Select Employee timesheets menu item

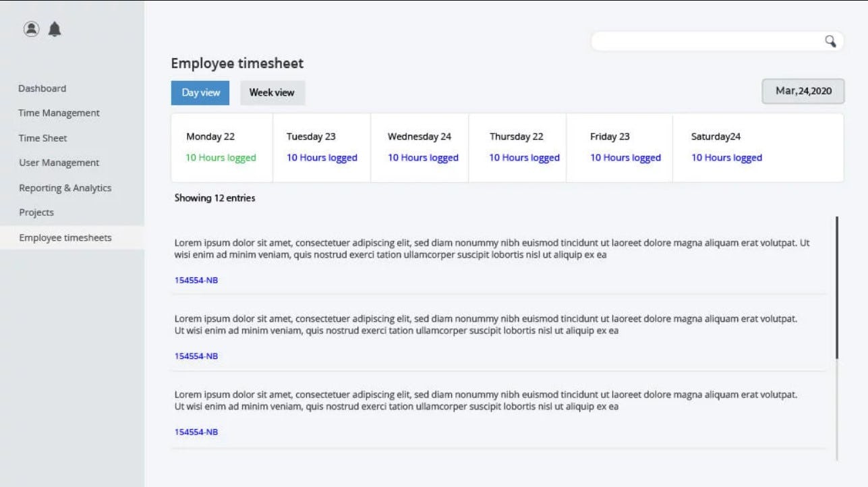coord(65,238)
